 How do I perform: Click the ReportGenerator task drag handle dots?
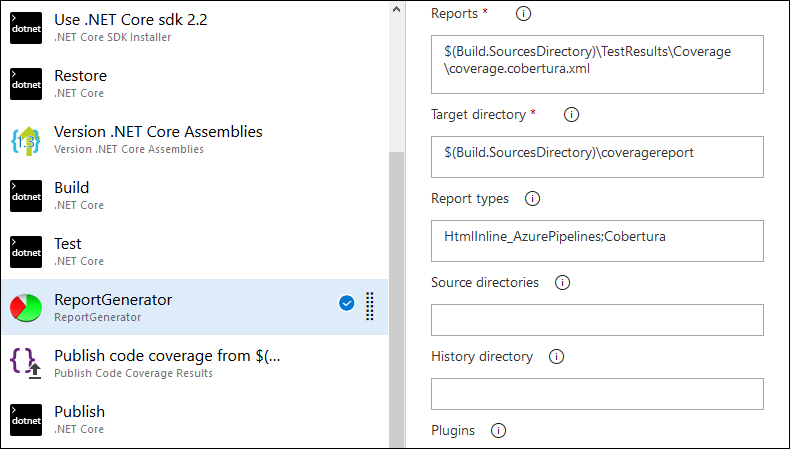click(x=370, y=306)
